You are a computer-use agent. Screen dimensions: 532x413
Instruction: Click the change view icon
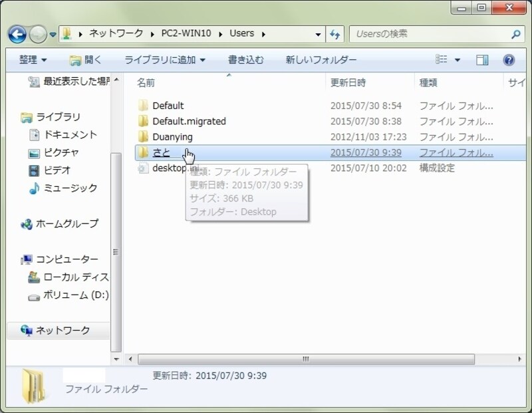coord(441,60)
